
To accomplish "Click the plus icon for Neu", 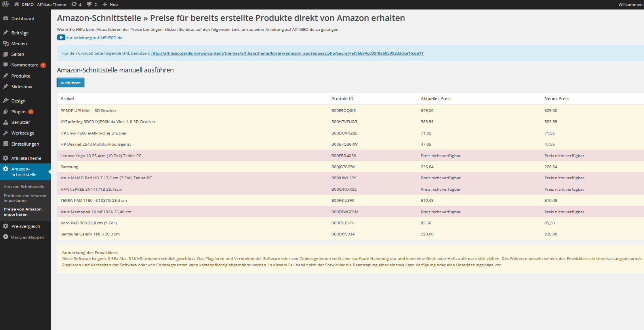I will pyautogui.click(x=105, y=4).
